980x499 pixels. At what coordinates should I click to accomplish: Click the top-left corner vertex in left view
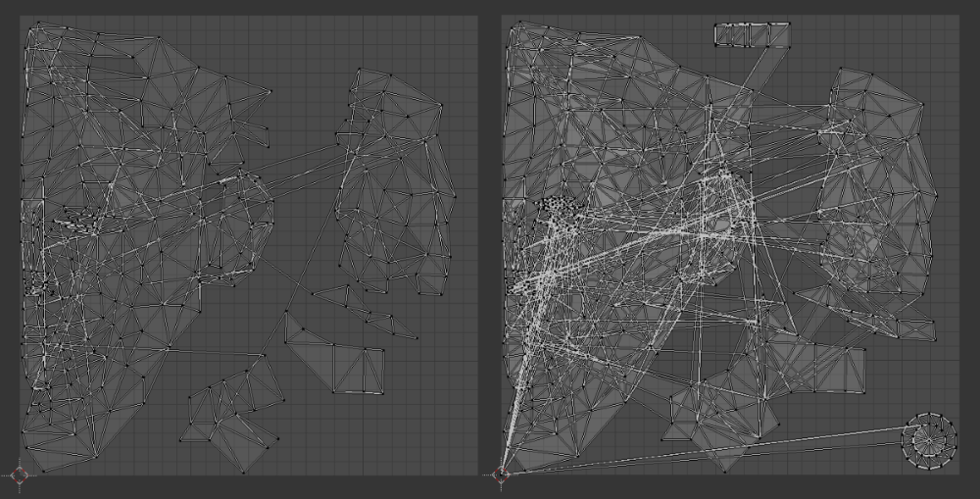point(30,28)
